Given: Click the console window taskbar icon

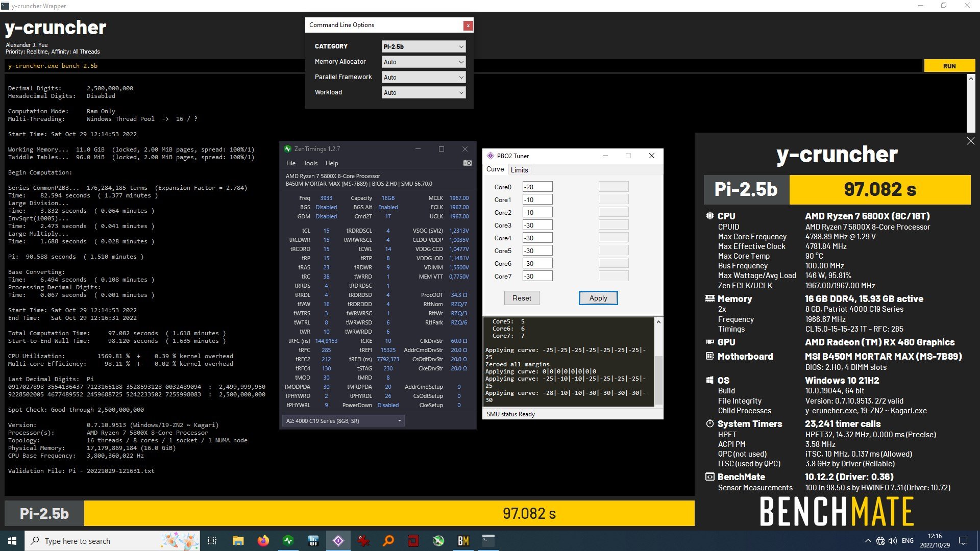Looking at the screenshot, I should (488, 541).
